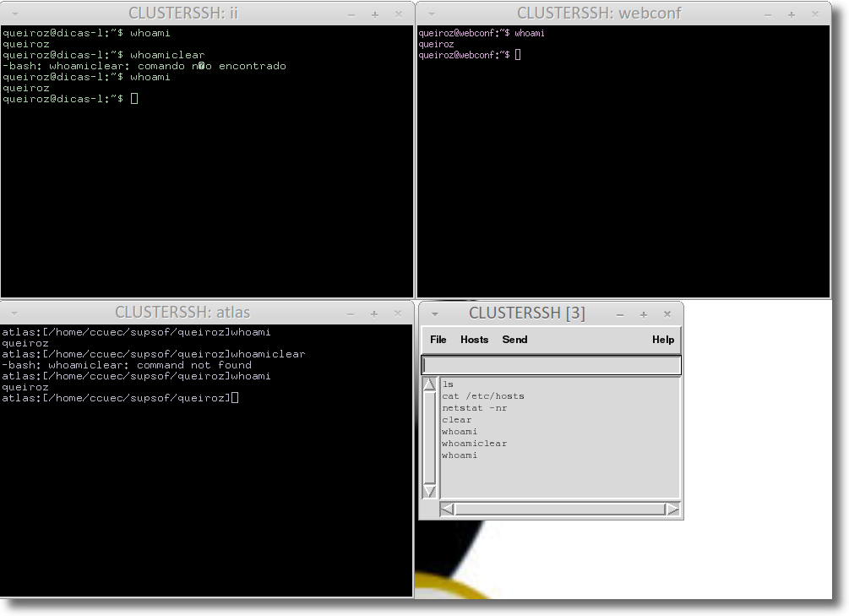849x616 pixels.
Task: Click the CLUSTERSSH [3] title text
Action: click(527, 313)
